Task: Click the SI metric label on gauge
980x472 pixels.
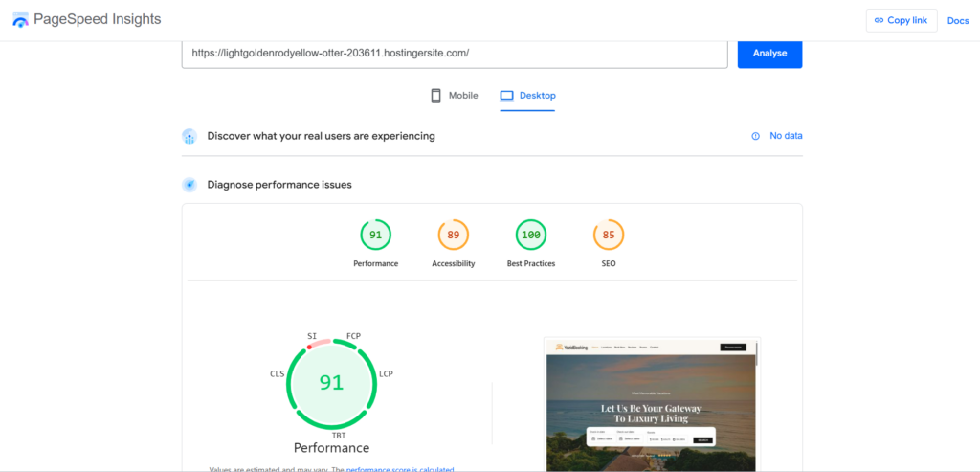Action: coord(312,336)
